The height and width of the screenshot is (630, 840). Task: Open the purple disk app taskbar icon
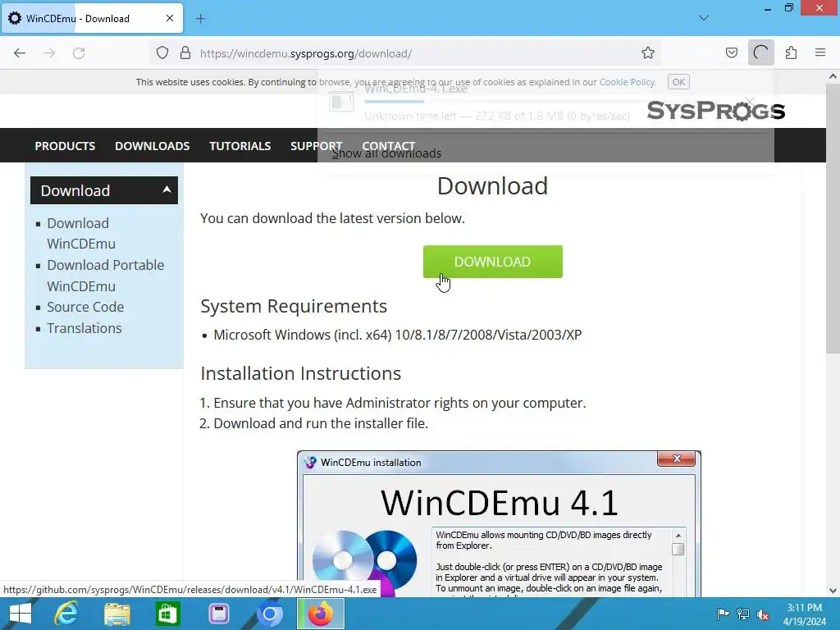tap(218, 614)
